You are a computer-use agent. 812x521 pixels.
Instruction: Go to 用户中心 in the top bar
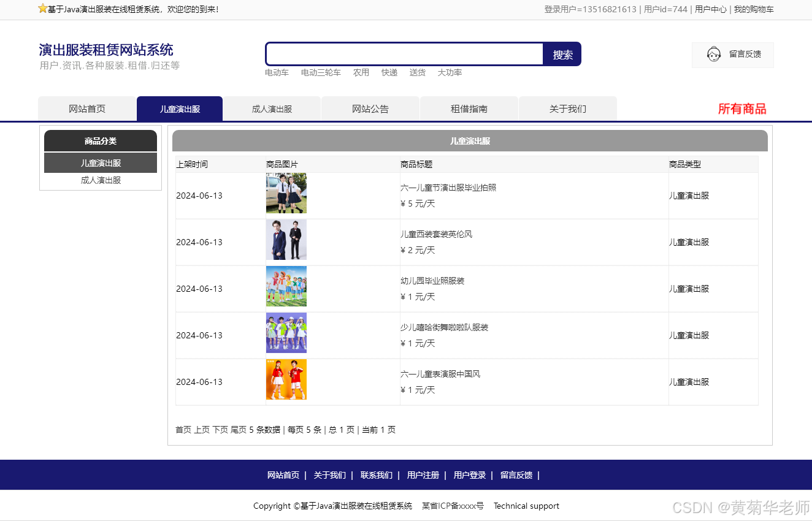[x=710, y=9]
